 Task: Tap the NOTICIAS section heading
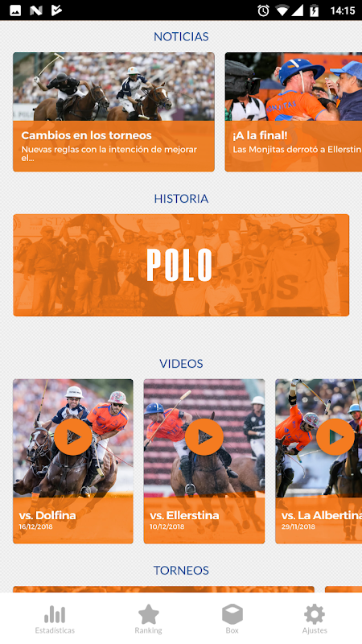181,36
